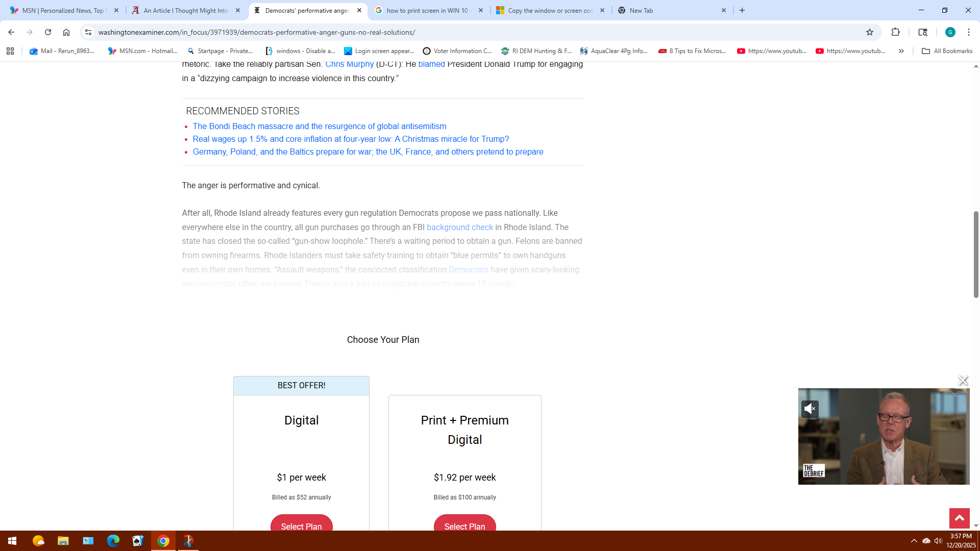Screen dimensions: 980x551
Task: Open the Extensions puzzle icon
Action: [x=895, y=32]
